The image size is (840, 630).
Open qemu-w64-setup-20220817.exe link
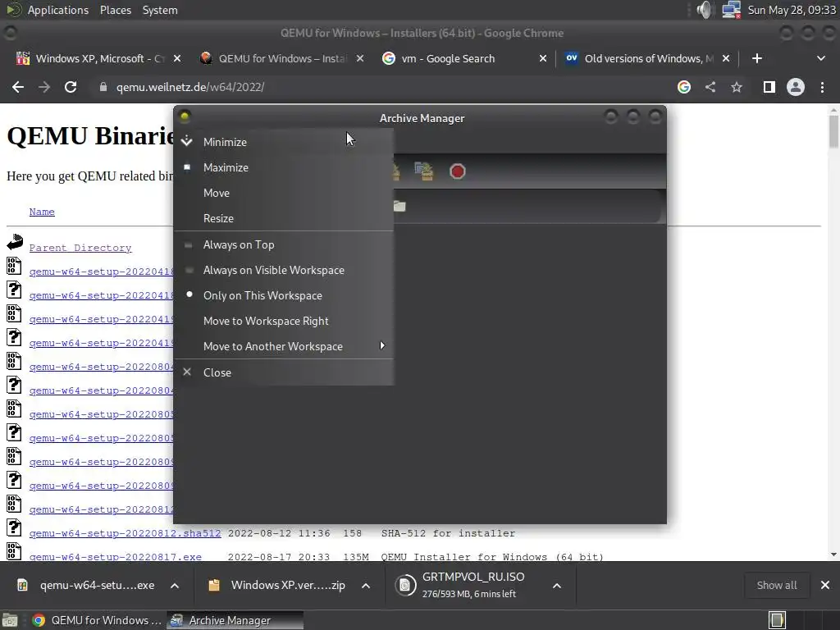point(115,557)
